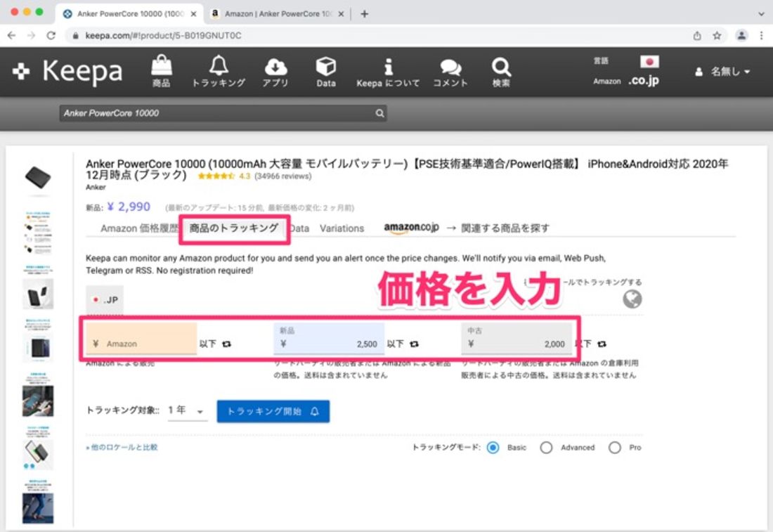This screenshot has width=773, height=532.
Task: Open Chrome three-dot menu
Action: pos(761,36)
